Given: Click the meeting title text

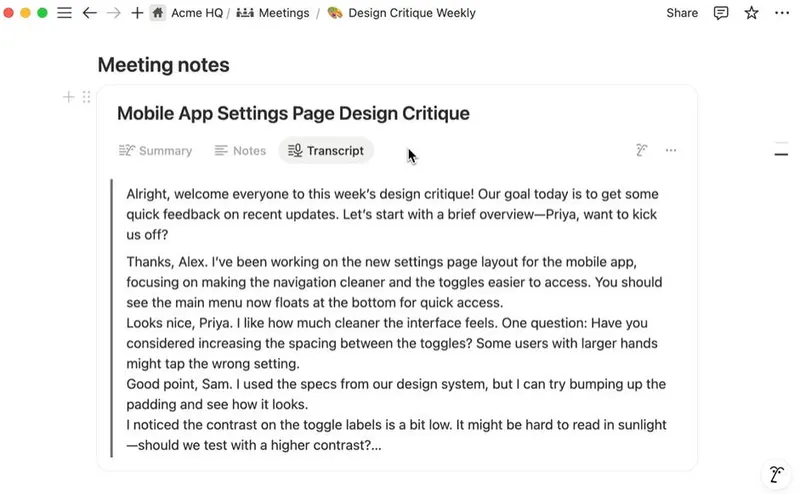Looking at the screenshot, I should coord(293,114).
